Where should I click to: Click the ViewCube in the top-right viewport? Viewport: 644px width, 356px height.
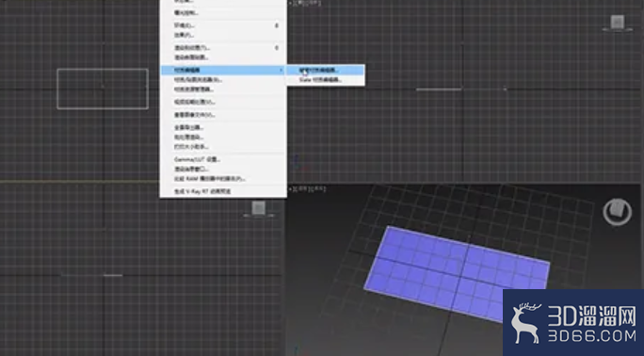pyautogui.click(x=618, y=23)
